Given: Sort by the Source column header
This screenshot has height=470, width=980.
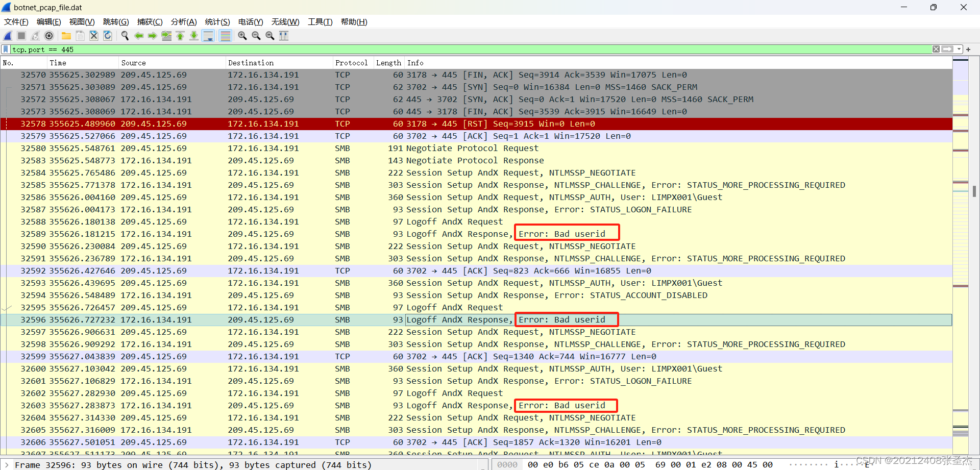Looking at the screenshot, I should tap(172, 63).
